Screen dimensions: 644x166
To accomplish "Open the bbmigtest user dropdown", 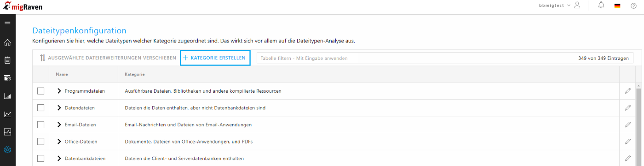I will [x=559, y=6].
